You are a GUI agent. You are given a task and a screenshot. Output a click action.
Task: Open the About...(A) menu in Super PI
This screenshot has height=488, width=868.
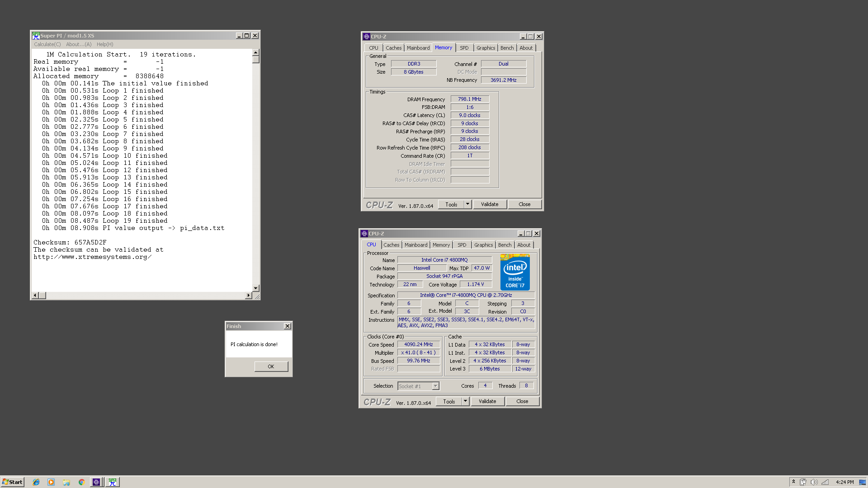pyautogui.click(x=79, y=44)
